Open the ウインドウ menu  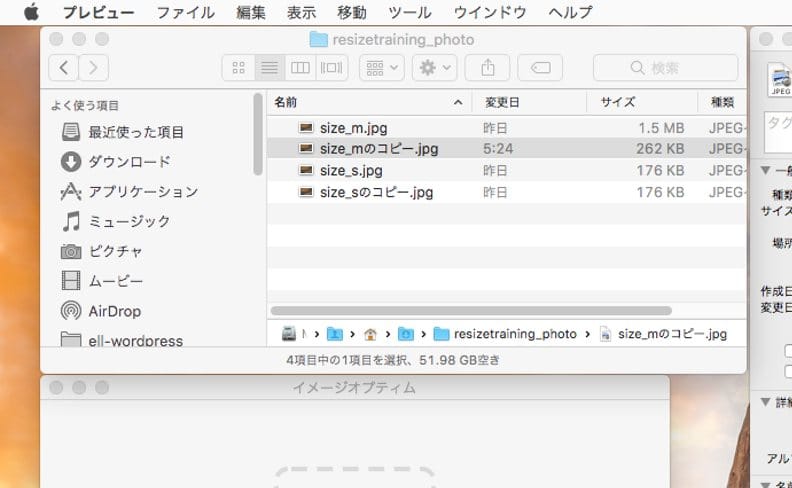(490, 12)
